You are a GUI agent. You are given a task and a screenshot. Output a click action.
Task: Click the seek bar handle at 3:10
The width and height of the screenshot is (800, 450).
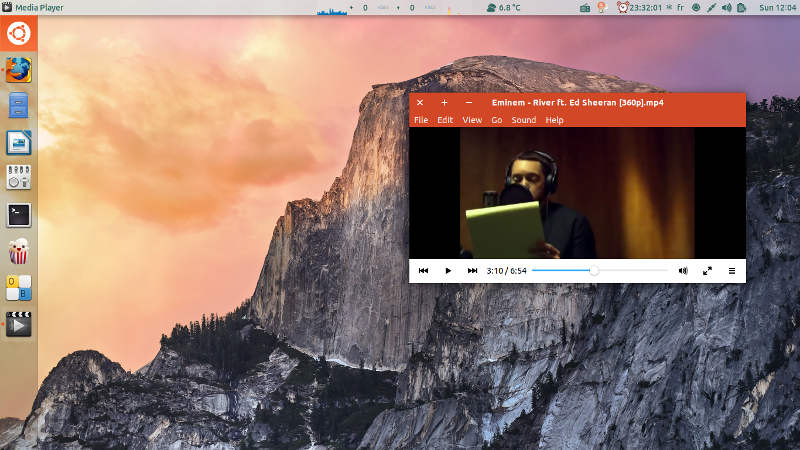[x=594, y=270]
